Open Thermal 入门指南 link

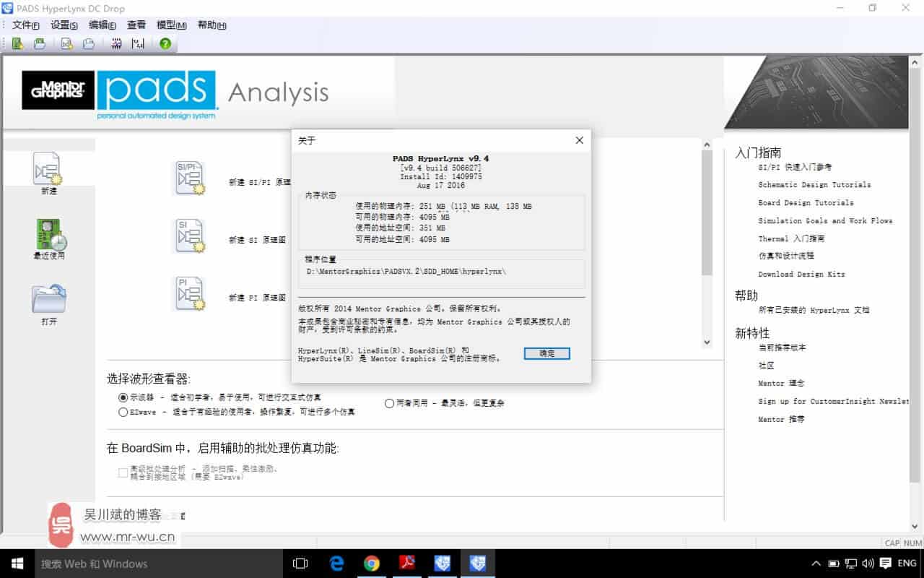[791, 238]
